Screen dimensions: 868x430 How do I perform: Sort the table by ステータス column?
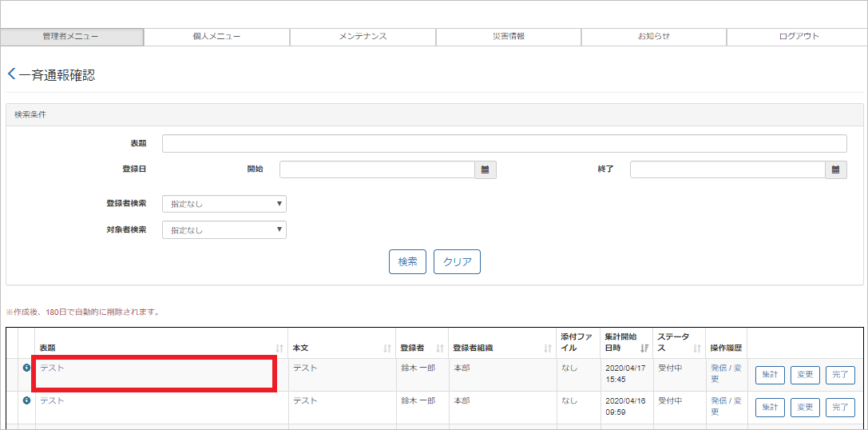pyautogui.click(x=697, y=348)
